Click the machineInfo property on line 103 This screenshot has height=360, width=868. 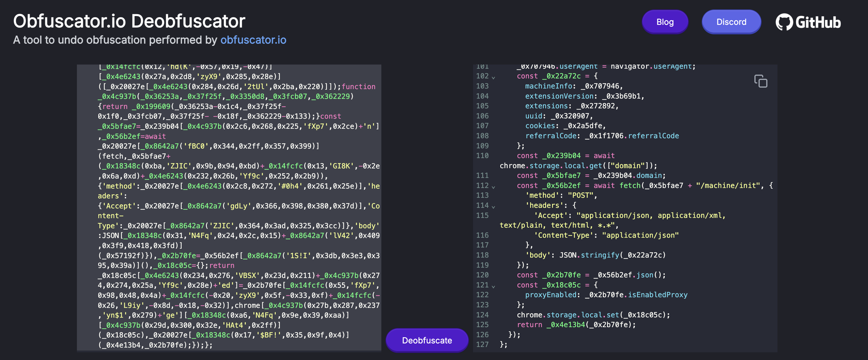point(548,86)
